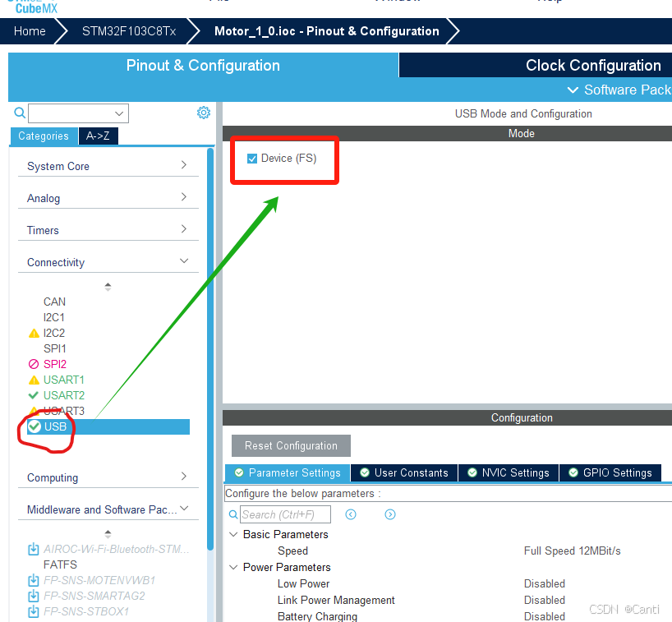This screenshot has width=672, height=622.
Task: Click the STM32F103C8Tx breadcrumb
Action: coord(129,31)
